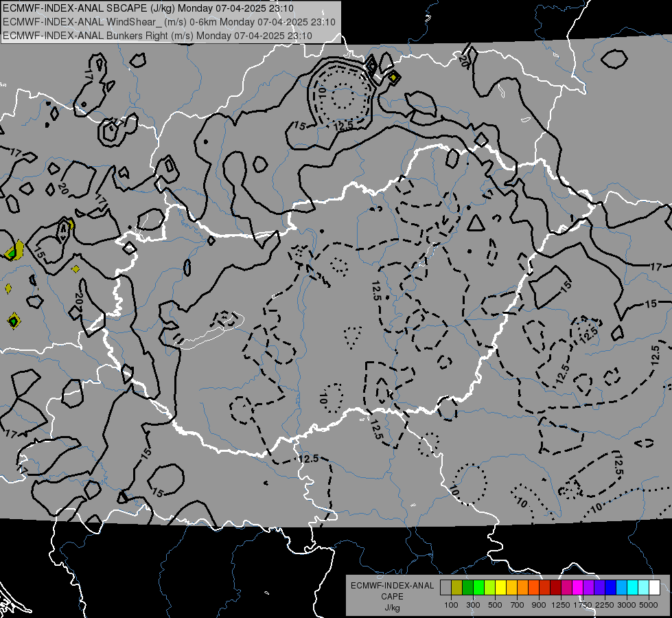Select the WindShear 0-6km title line
Screen dimensions: 672x618
tap(169, 22)
